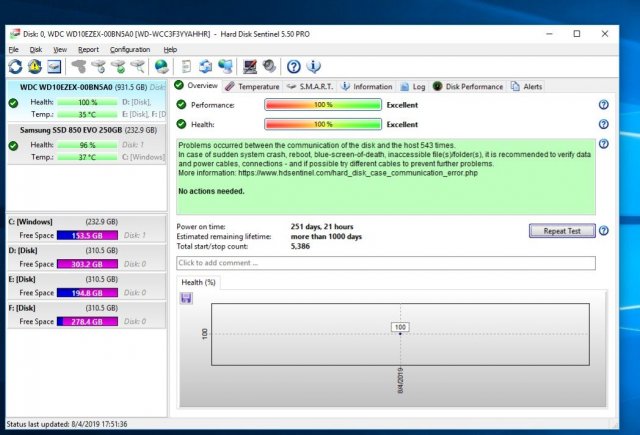This screenshot has width=640, height=435.
Task: Select WDC WD10EZEX-00BN5A0 disk in list
Action: point(87,101)
